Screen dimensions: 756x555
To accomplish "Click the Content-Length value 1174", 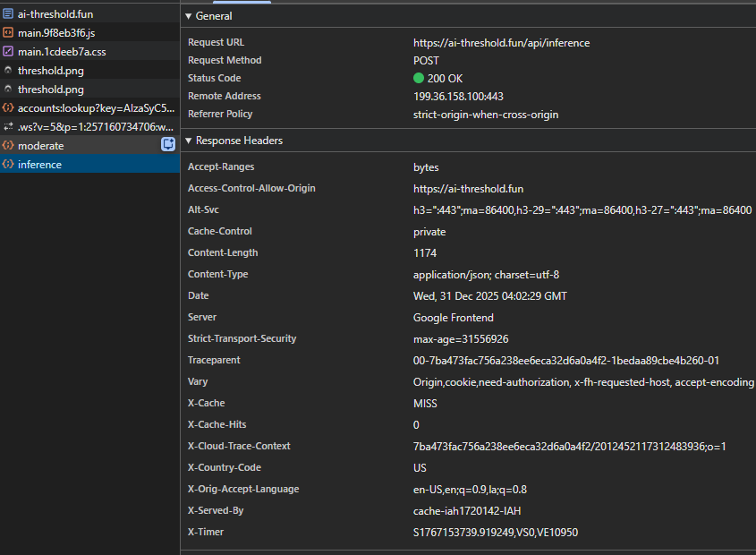I will click(x=425, y=253).
